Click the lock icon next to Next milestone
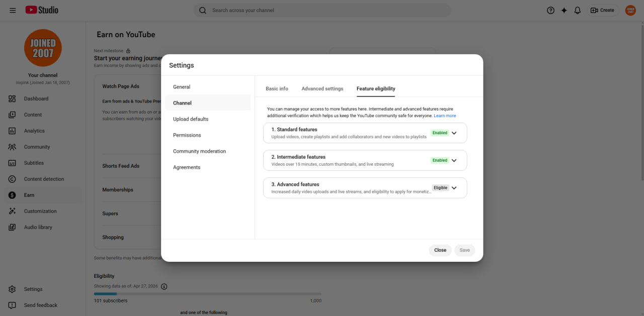Screen dimensions: 644x316 pos(128,51)
